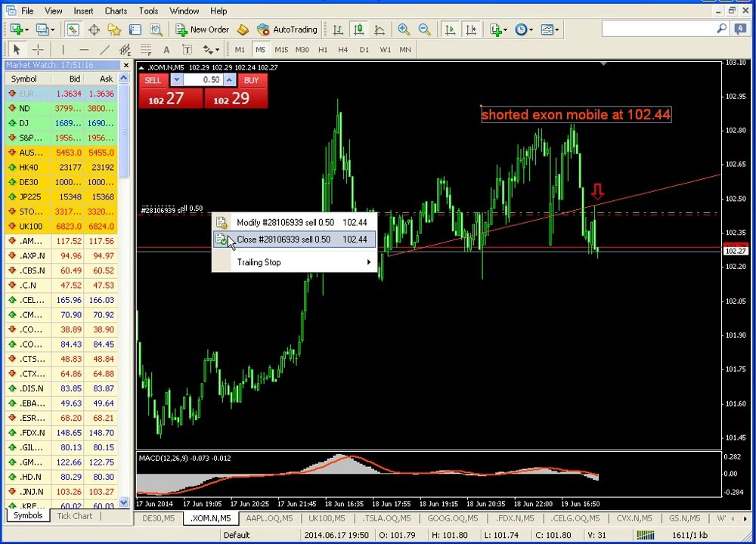Screen dimensions: 756x544
Task: Select the arrow cursor tool
Action: click(x=17, y=50)
